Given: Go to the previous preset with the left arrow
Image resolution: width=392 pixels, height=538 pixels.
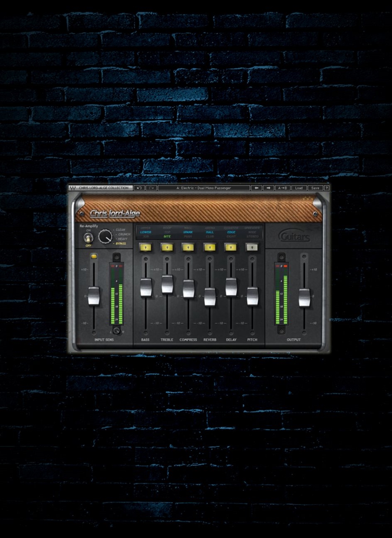Looking at the screenshot, I should 256,188.
